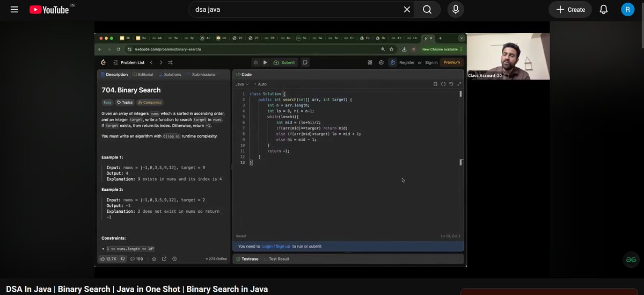Click the '279 Online' status text
The image size is (644, 295).
[216, 259]
